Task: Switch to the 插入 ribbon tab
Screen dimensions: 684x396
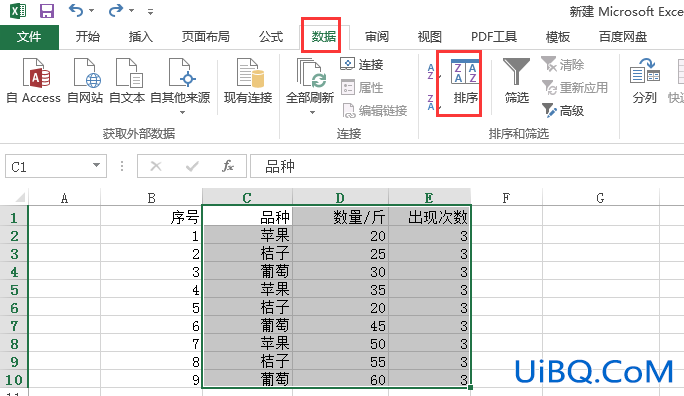Action: tap(140, 37)
